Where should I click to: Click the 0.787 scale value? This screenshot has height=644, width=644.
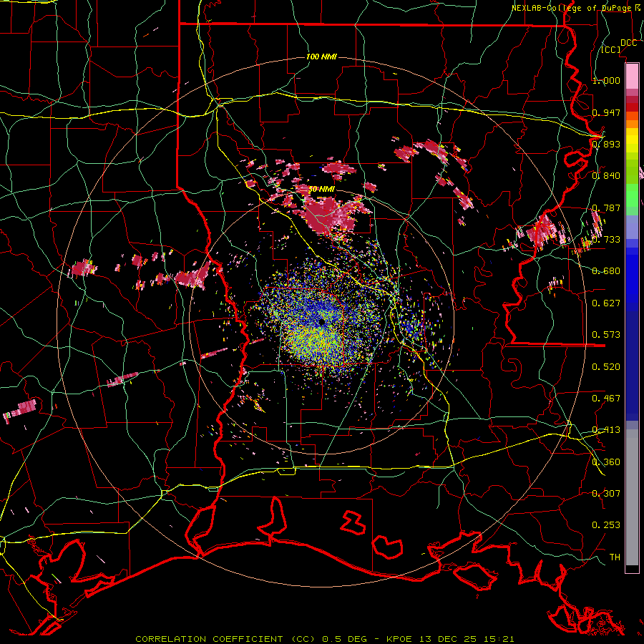(x=606, y=208)
